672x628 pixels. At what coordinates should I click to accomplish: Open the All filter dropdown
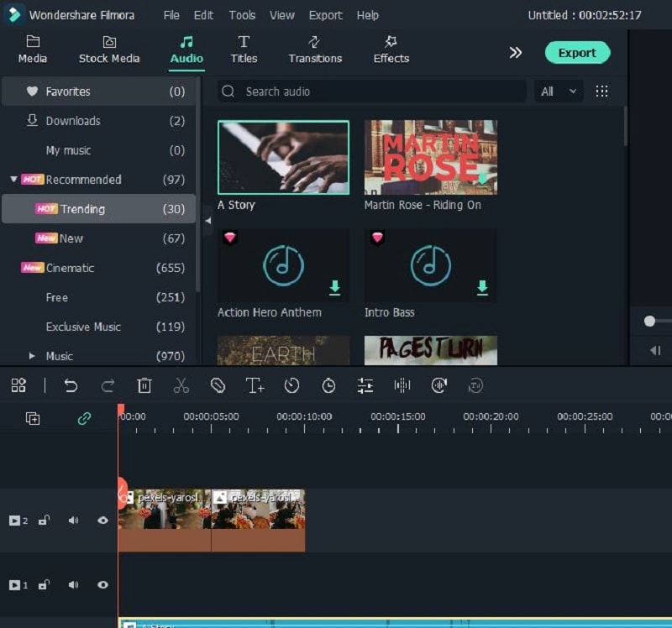click(x=559, y=92)
